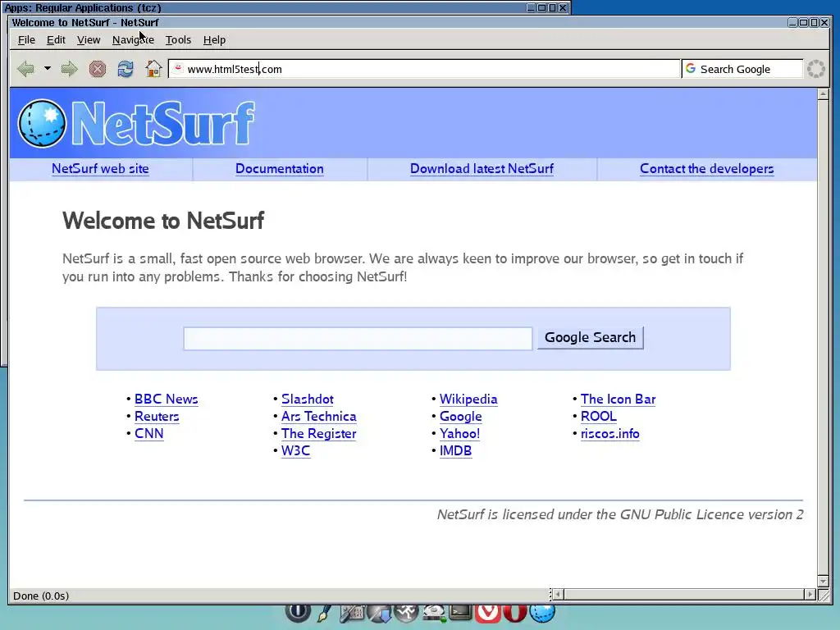Open the disk mount tool in the dock

434,612
